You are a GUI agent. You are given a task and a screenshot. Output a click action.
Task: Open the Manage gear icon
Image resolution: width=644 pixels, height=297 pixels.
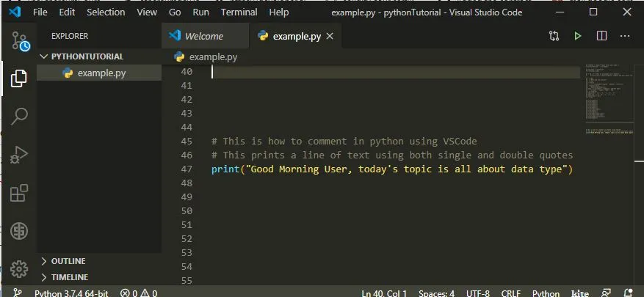coord(19,269)
